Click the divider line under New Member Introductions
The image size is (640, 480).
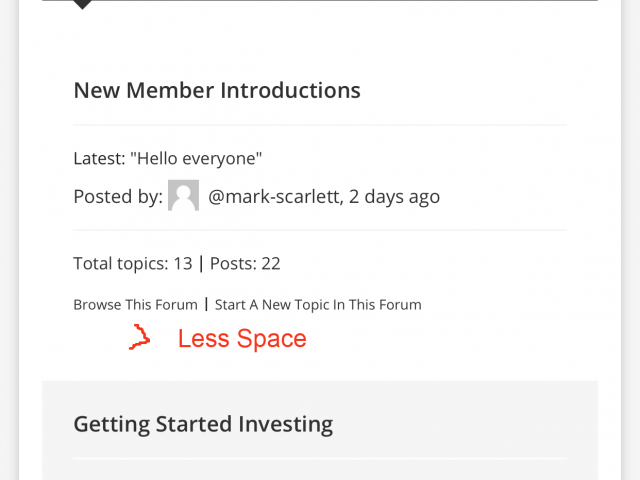click(320, 124)
